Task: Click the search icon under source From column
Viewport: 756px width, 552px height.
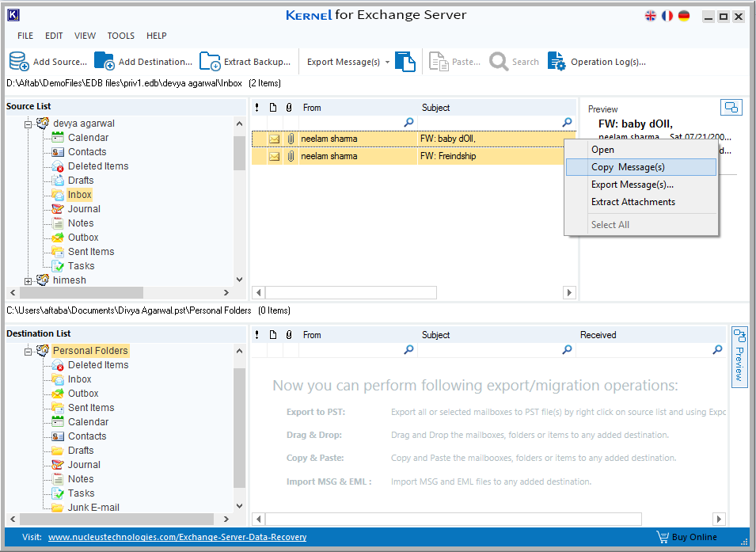Action: (408, 123)
